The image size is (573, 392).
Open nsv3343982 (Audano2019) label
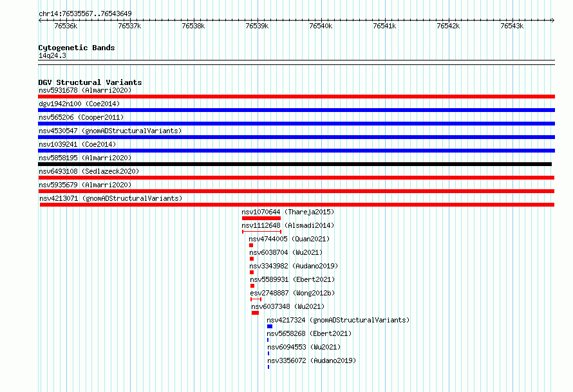tap(294, 266)
